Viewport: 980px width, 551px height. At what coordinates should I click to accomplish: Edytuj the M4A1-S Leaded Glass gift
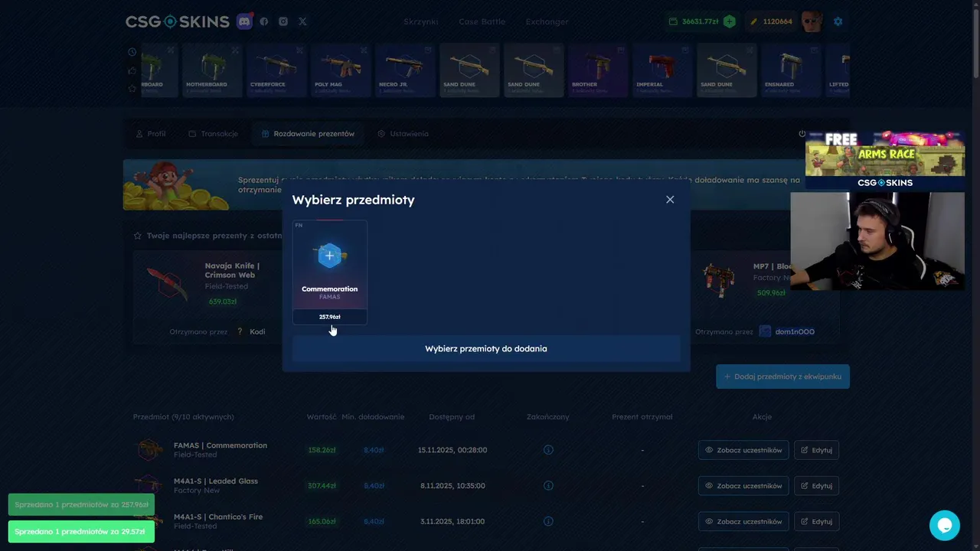point(816,486)
